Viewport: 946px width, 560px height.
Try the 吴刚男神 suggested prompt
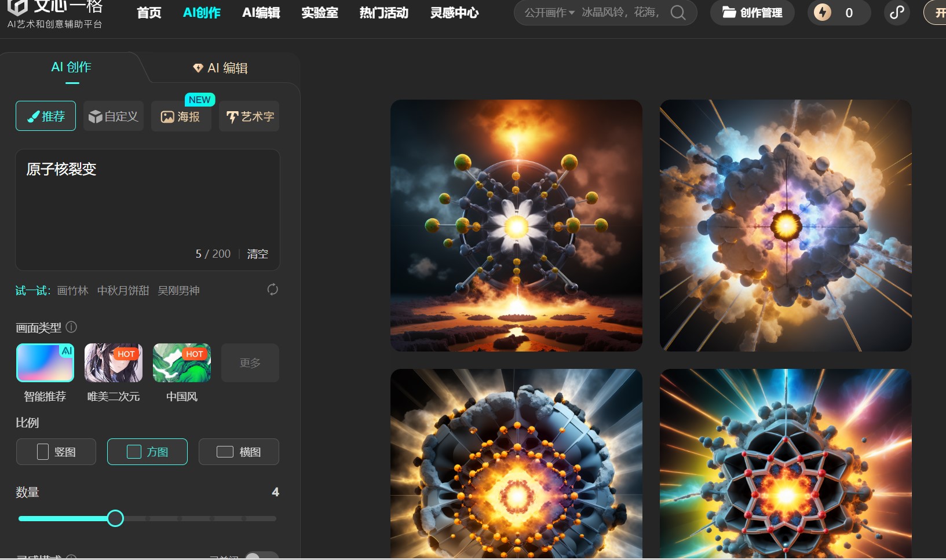click(178, 290)
